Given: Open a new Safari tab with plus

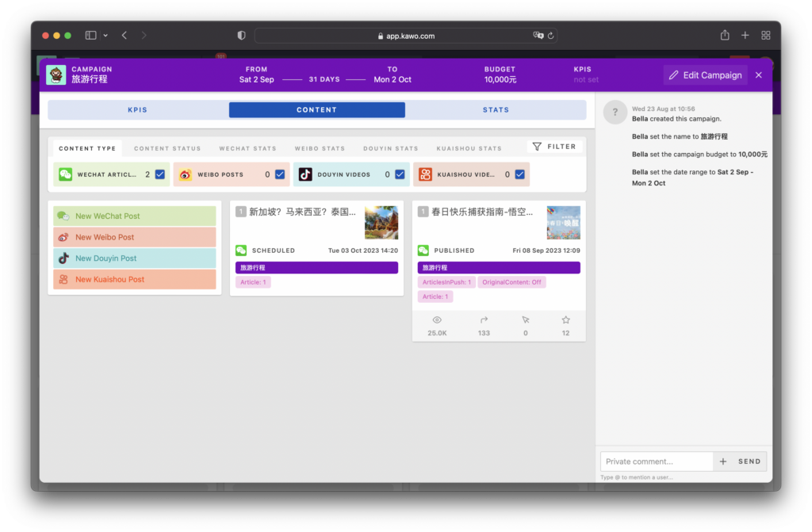Looking at the screenshot, I should click(745, 35).
